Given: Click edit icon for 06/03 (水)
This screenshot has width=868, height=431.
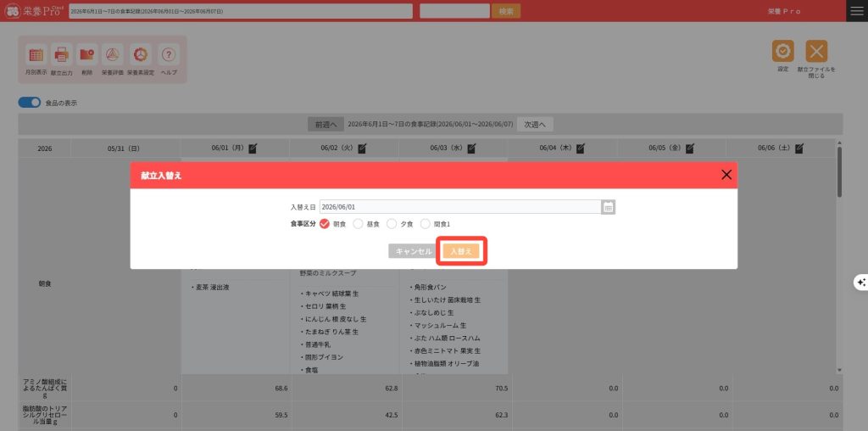Looking at the screenshot, I should coord(471,148).
